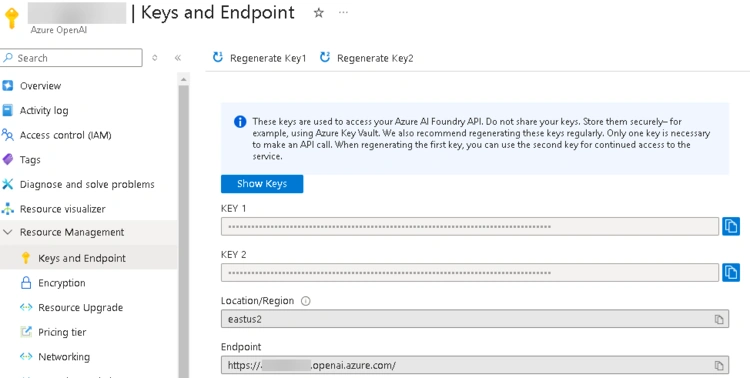Focus the sidebar Search box
Viewport: 750px width, 378px height.
[71, 58]
